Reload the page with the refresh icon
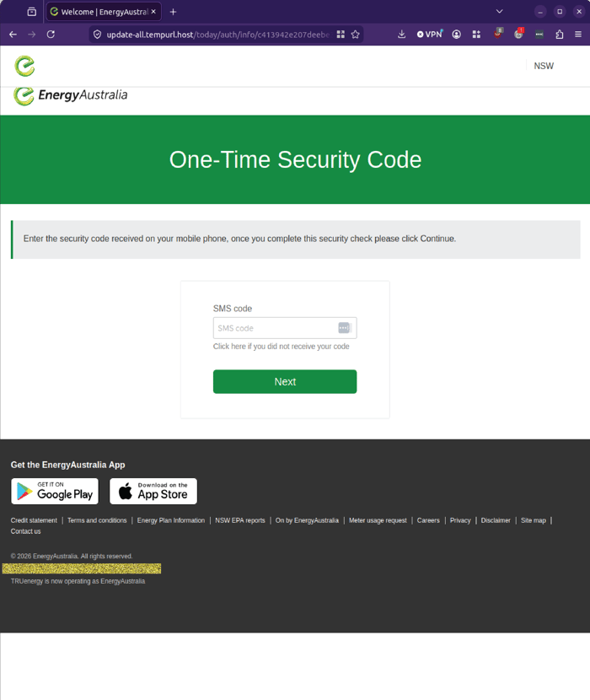590x700 pixels. [x=51, y=35]
